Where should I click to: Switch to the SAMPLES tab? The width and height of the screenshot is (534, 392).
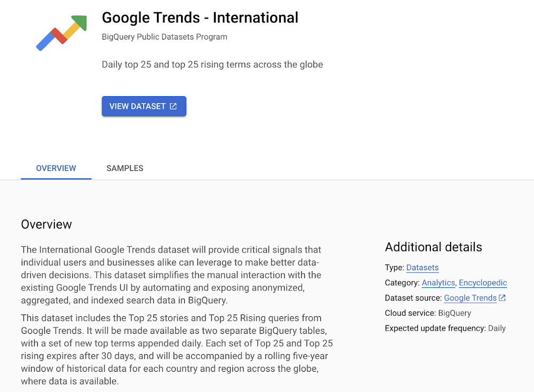pyautogui.click(x=124, y=168)
